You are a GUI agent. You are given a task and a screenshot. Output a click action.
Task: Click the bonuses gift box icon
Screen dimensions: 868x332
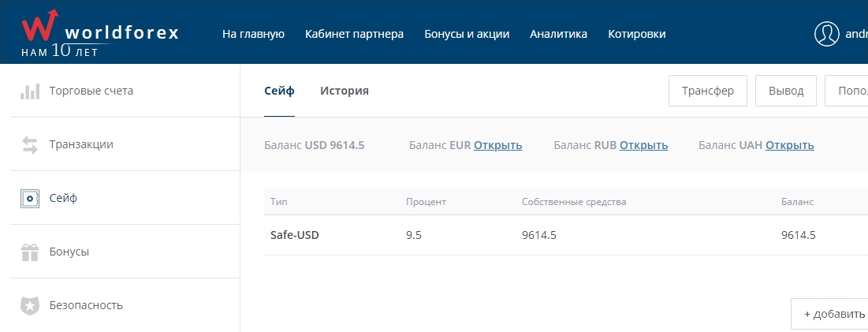(x=30, y=252)
